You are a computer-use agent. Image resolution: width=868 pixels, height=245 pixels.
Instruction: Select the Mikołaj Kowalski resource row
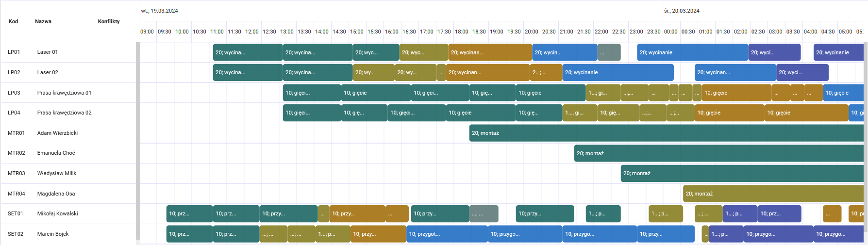coord(68,213)
